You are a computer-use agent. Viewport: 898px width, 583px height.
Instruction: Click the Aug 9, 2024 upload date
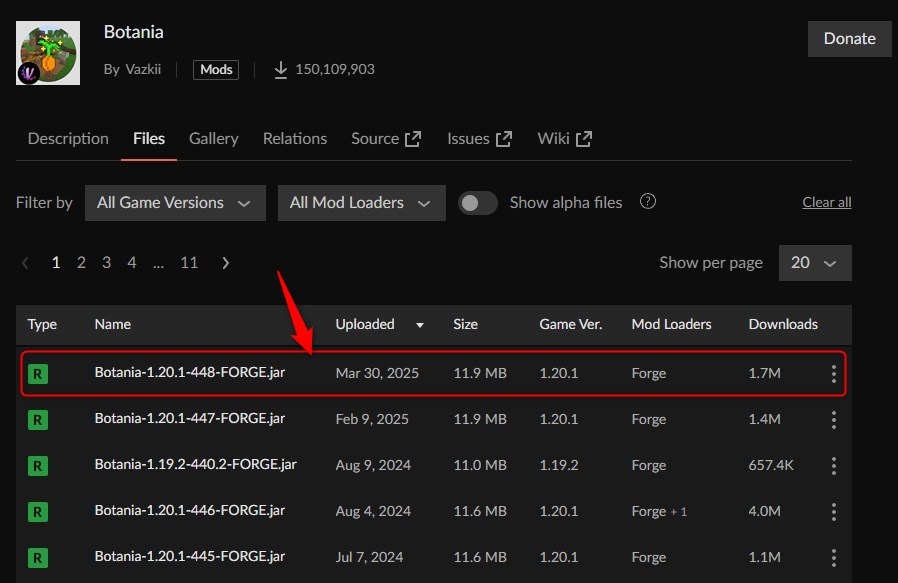point(373,465)
